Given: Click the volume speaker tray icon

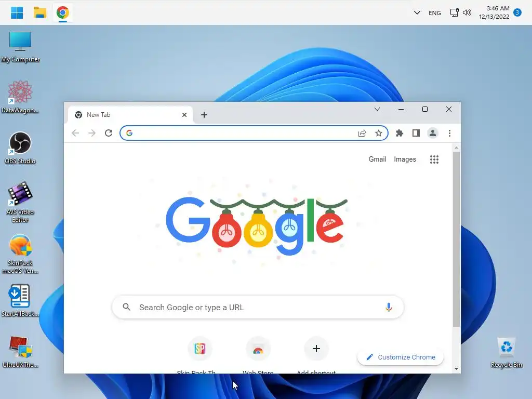Looking at the screenshot, I should tap(467, 13).
